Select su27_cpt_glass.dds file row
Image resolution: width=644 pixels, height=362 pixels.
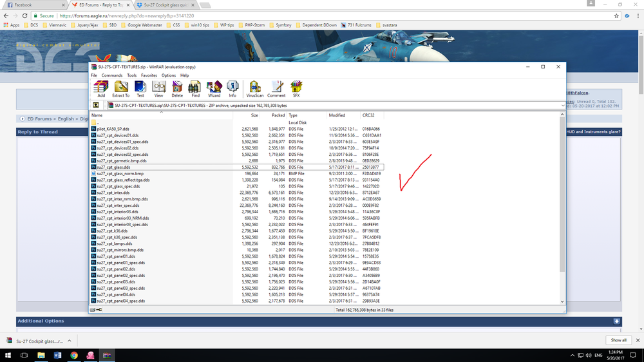[x=237, y=167]
